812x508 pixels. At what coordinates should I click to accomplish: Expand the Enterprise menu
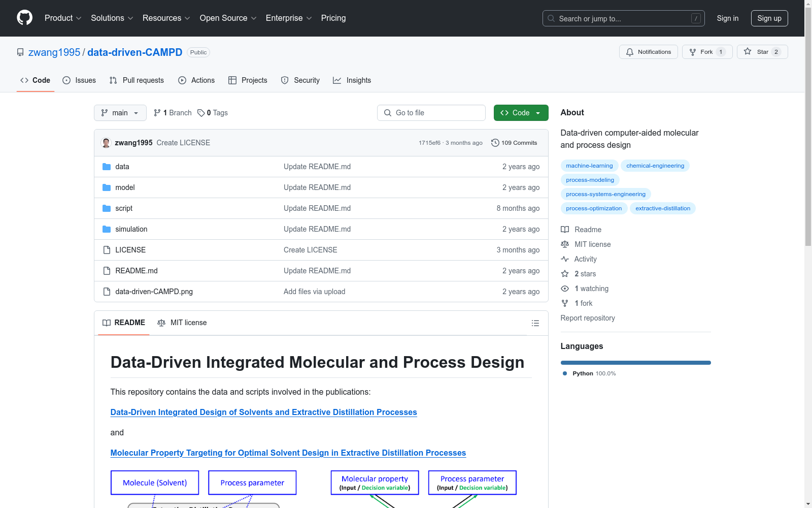tap(289, 18)
